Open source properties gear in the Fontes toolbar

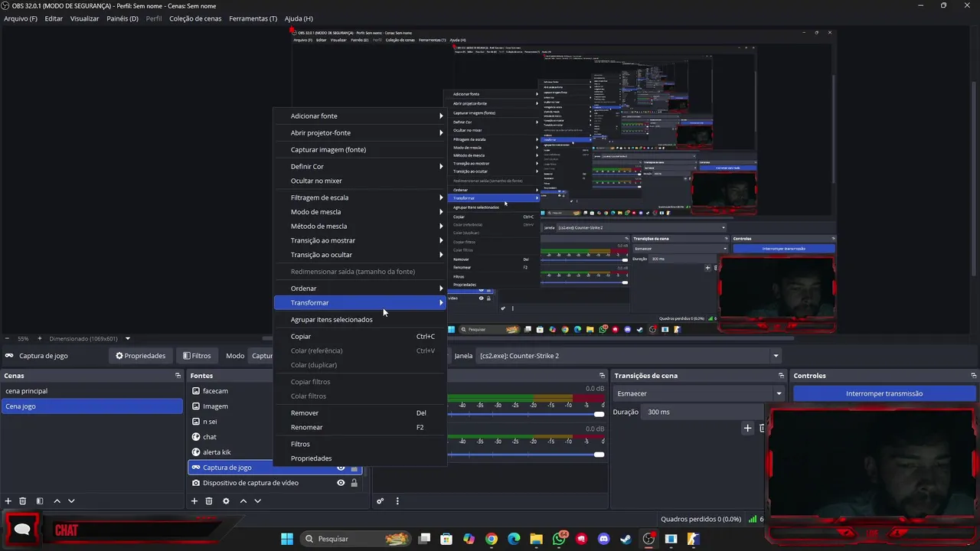click(x=226, y=501)
